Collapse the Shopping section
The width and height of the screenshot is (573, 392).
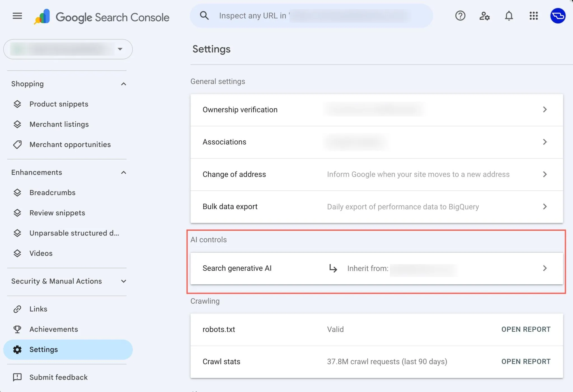point(123,84)
